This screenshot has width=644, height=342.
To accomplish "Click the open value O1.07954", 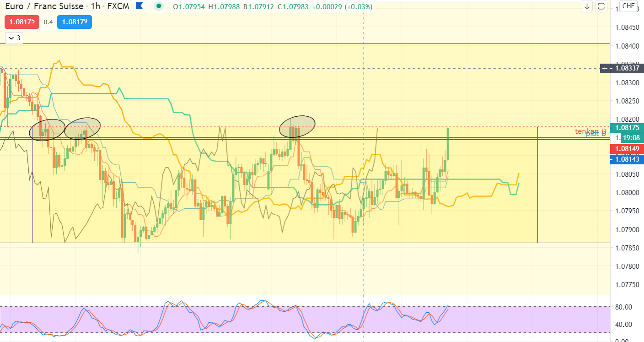I will point(189,6).
